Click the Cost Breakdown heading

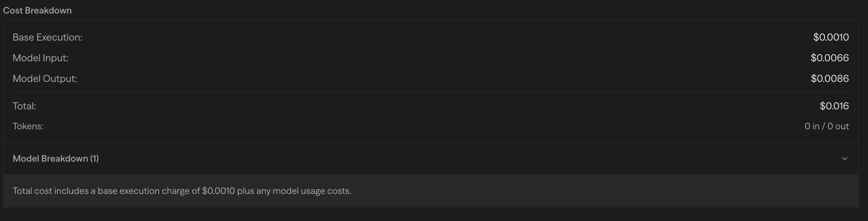tap(37, 11)
